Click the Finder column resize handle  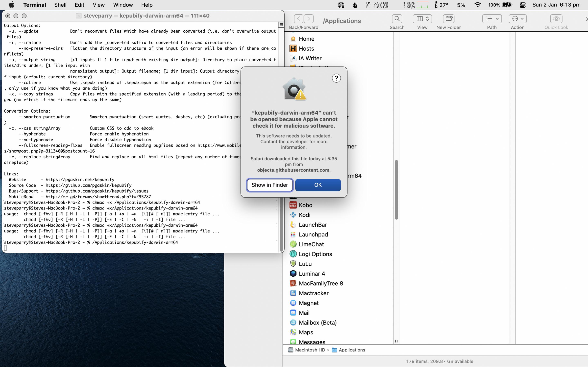click(396, 341)
